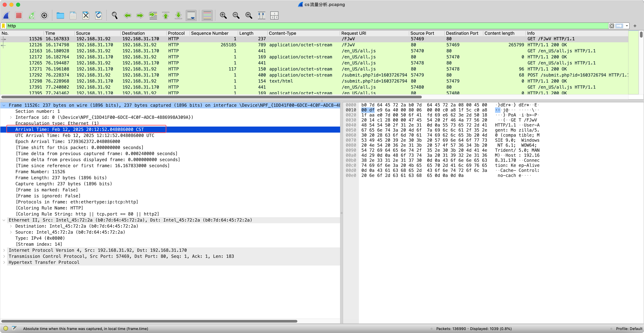Select packet 17298 text/html response row
This screenshot has height=333, width=644.
click(314, 81)
